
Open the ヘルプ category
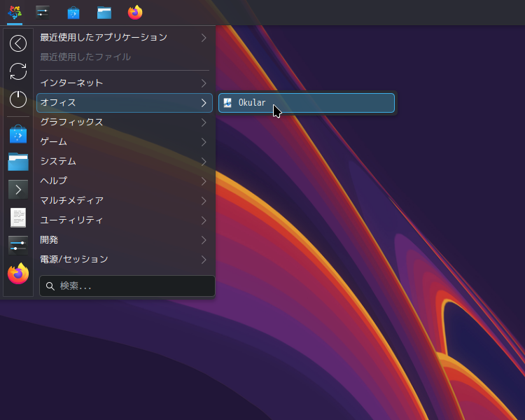click(x=124, y=181)
